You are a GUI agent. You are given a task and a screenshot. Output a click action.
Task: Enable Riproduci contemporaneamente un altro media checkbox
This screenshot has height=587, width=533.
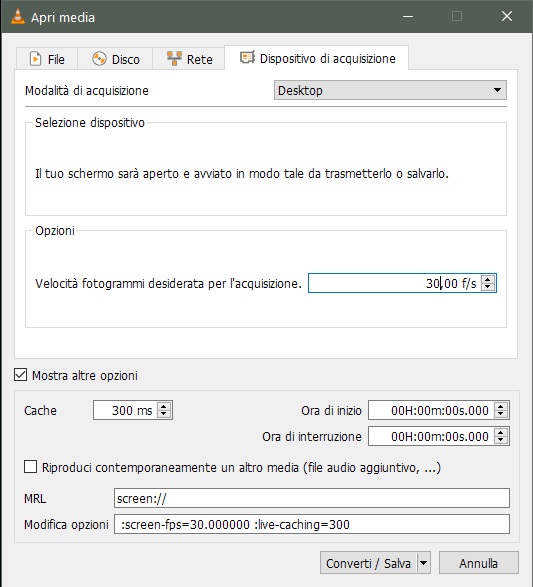click(30, 467)
